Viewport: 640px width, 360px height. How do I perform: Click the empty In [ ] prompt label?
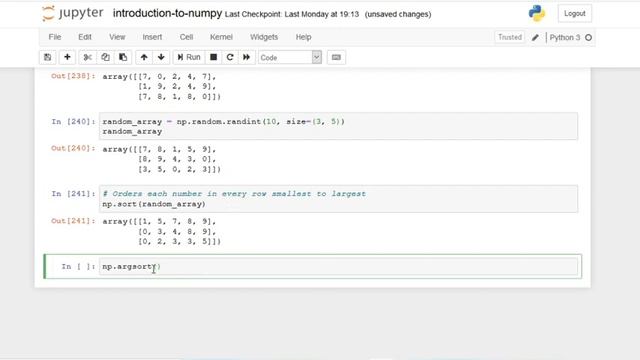pyautogui.click(x=78, y=267)
